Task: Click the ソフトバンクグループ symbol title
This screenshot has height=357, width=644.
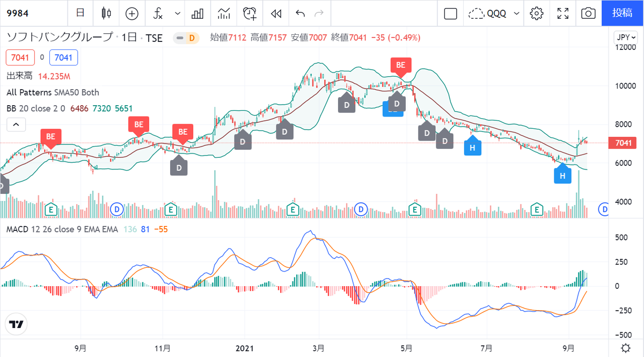Action: (x=59, y=38)
